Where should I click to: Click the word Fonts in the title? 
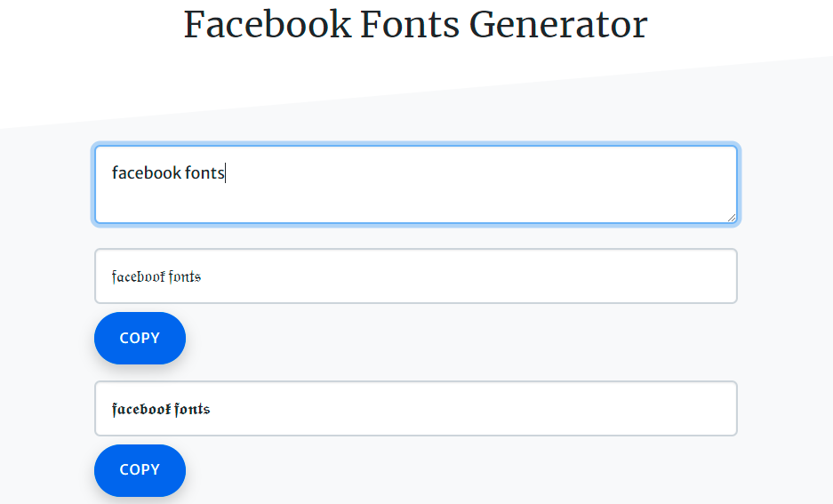pyautogui.click(x=410, y=24)
